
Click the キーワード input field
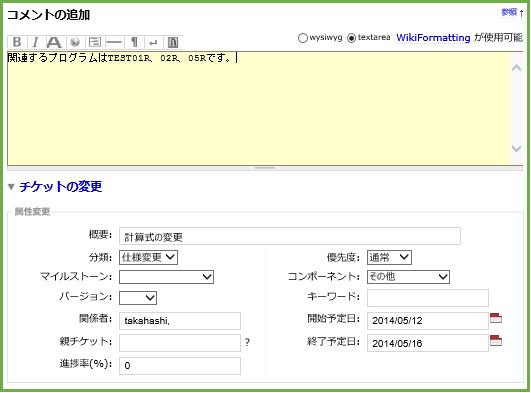(428, 298)
